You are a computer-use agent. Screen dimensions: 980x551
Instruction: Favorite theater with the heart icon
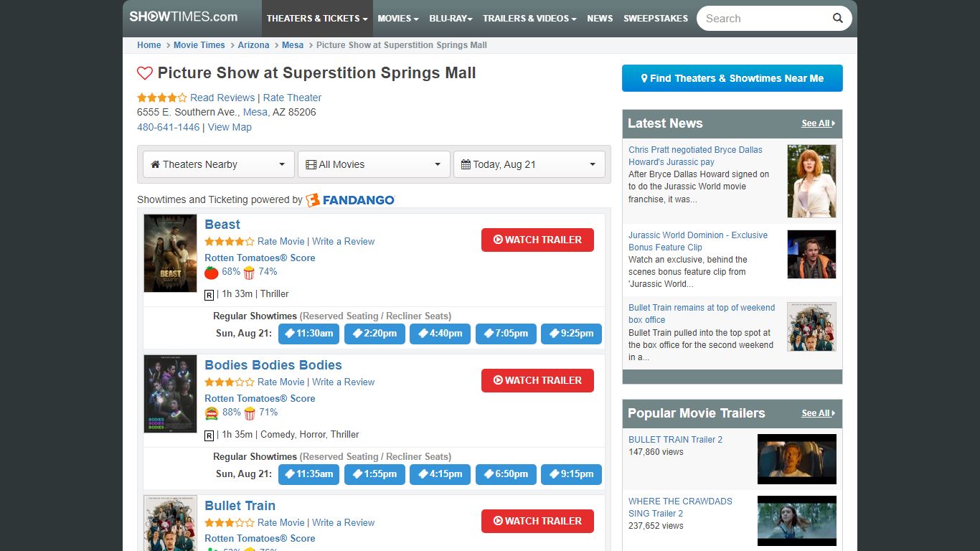click(x=145, y=73)
